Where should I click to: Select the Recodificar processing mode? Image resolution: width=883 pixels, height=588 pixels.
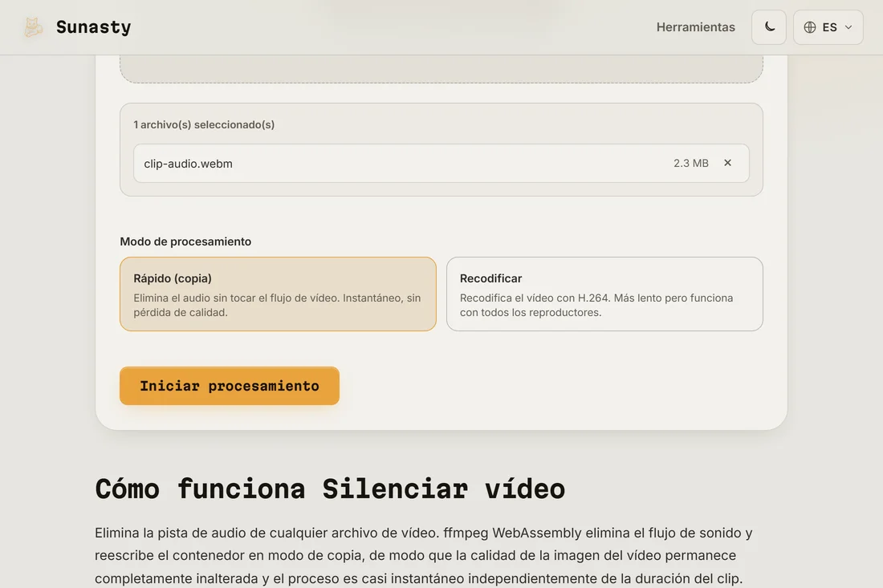coord(604,294)
